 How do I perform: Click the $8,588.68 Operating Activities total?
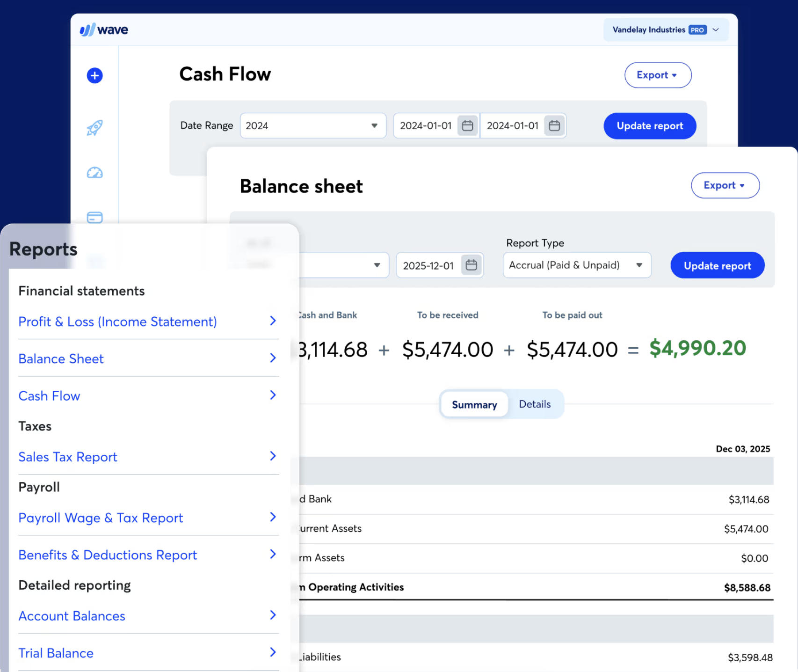coord(747,587)
